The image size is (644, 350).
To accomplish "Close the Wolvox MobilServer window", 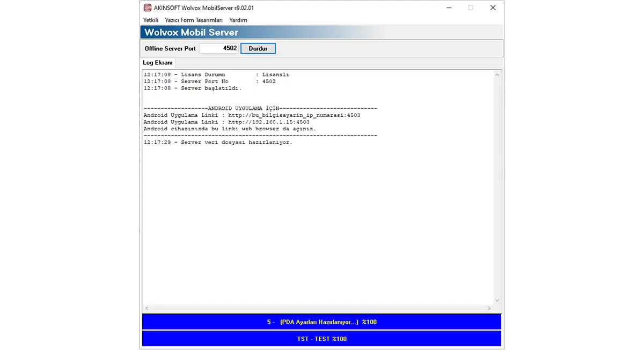I will coord(493,8).
